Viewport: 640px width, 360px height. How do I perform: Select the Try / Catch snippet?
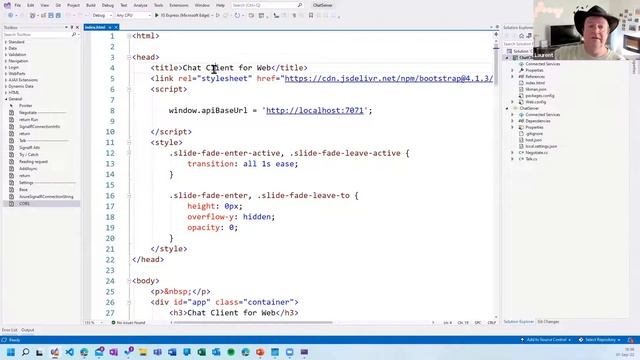point(29,155)
